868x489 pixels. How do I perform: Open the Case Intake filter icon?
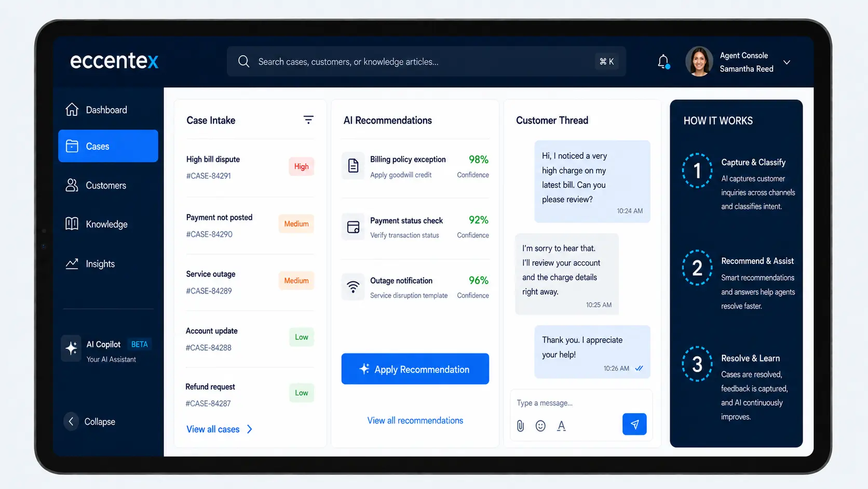tap(308, 120)
